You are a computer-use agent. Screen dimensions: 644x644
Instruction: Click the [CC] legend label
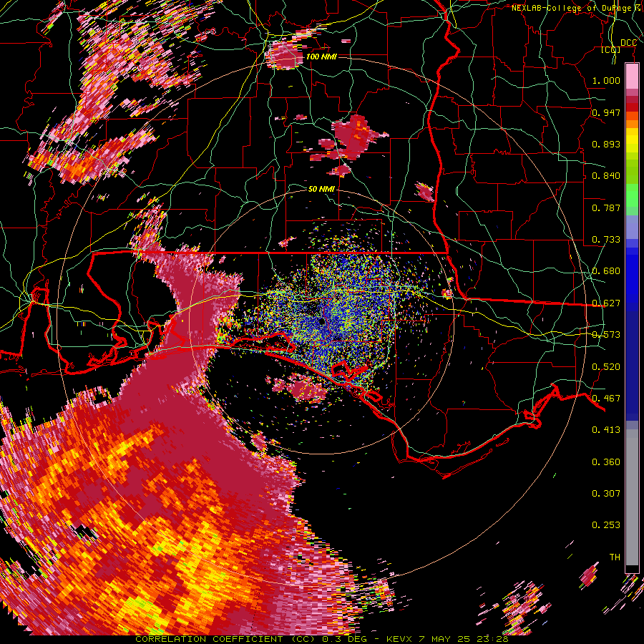click(x=611, y=50)
